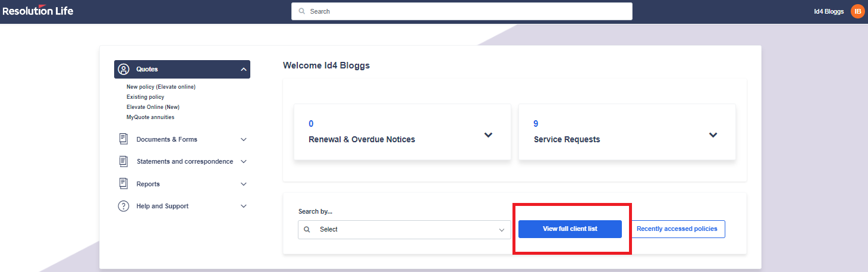Click the magnifier icon in Search by field
Screen dimensions: 868x272
click(x=307, y=229)
